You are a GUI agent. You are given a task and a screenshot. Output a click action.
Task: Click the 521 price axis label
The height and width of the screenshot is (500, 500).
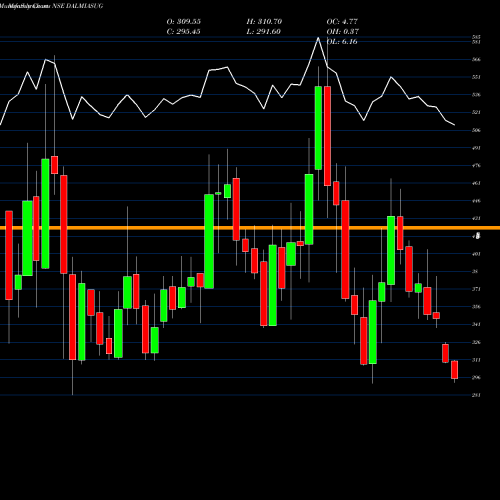[x=476, y=113]
